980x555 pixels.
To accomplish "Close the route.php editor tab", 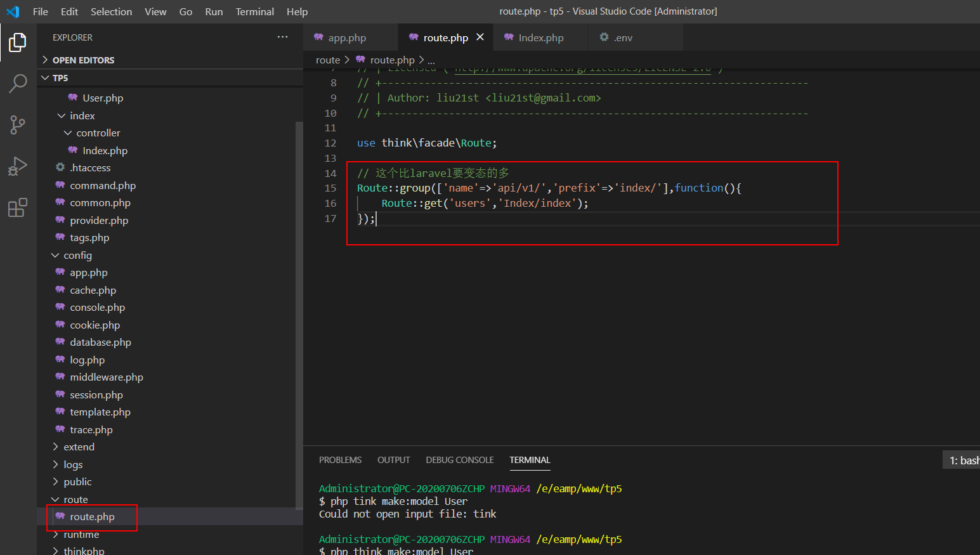I will pyautogui.click(x=480, y=37).
